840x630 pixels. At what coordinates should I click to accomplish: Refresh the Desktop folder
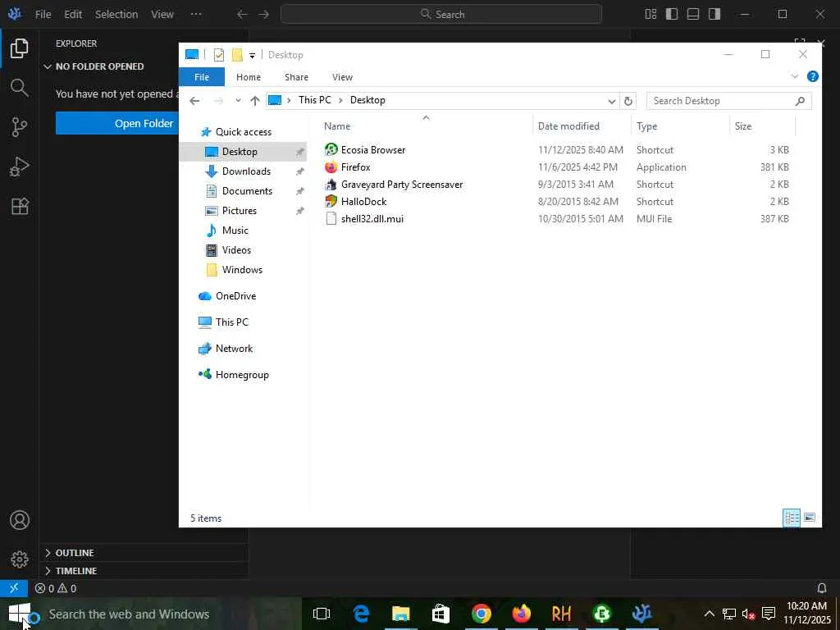(x=628, y=101)
